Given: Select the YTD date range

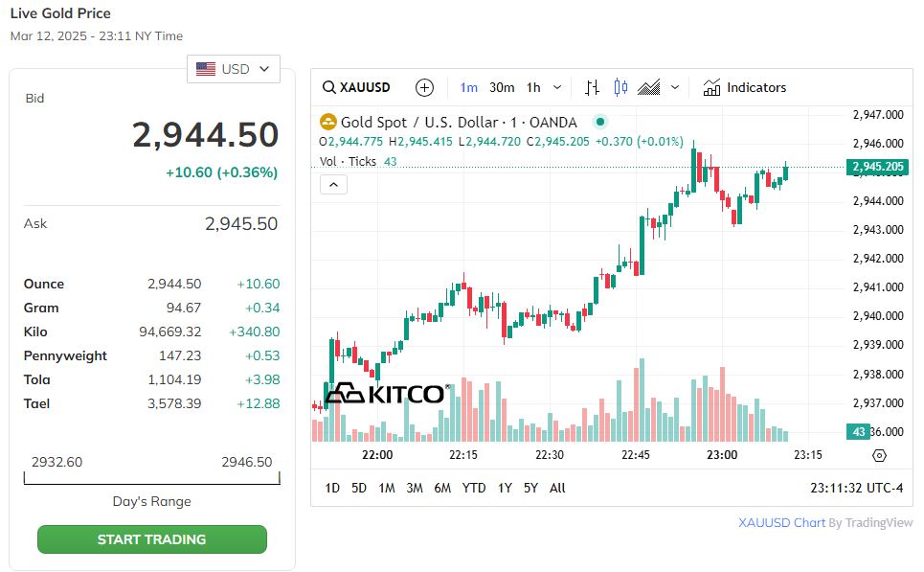Looking at the screenshot, I should pos(474,488).
